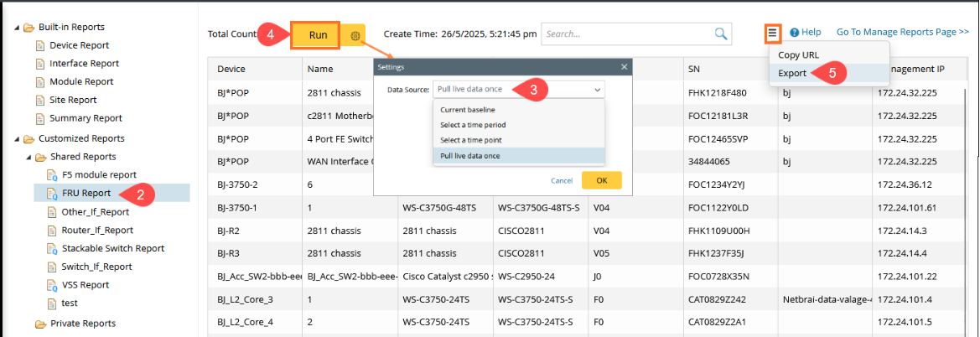This screenshot has width=980, height=337.
Task: Select IP address 172.24.101.22
Action: [907, 277]
